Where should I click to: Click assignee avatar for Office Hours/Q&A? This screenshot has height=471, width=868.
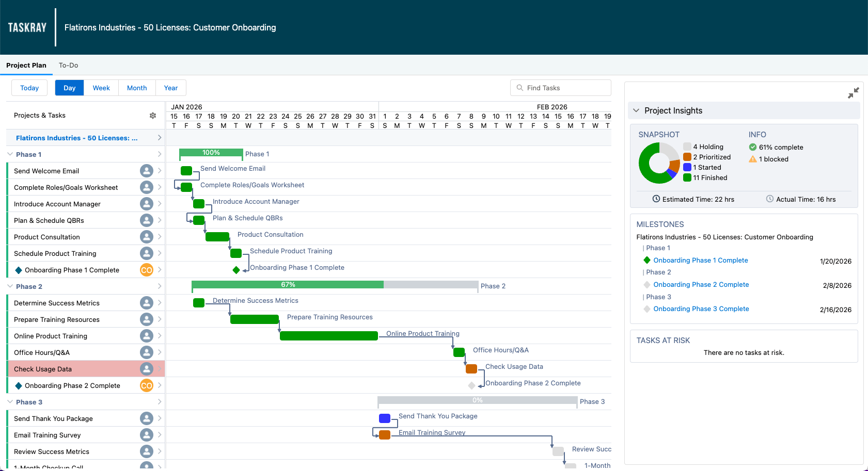(x=147, y=352)
